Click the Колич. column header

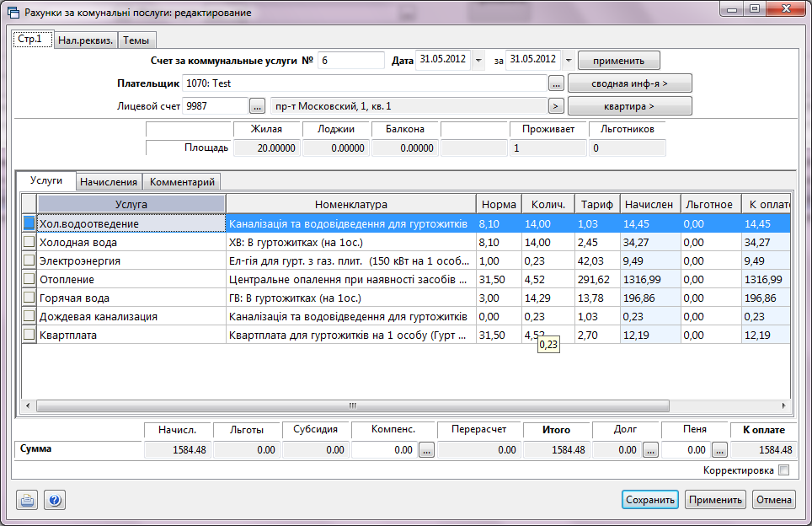(x=548, y=204)
